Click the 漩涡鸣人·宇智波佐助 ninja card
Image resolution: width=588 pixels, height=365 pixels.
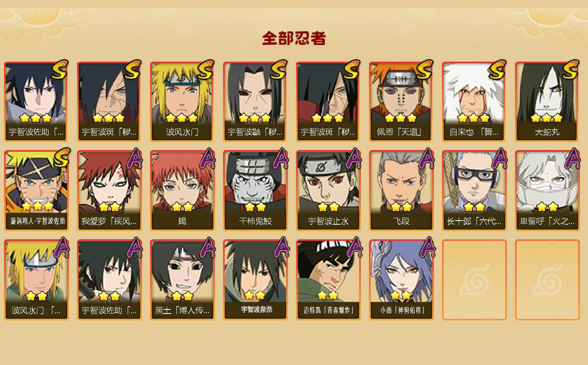[x=36, y=190]
